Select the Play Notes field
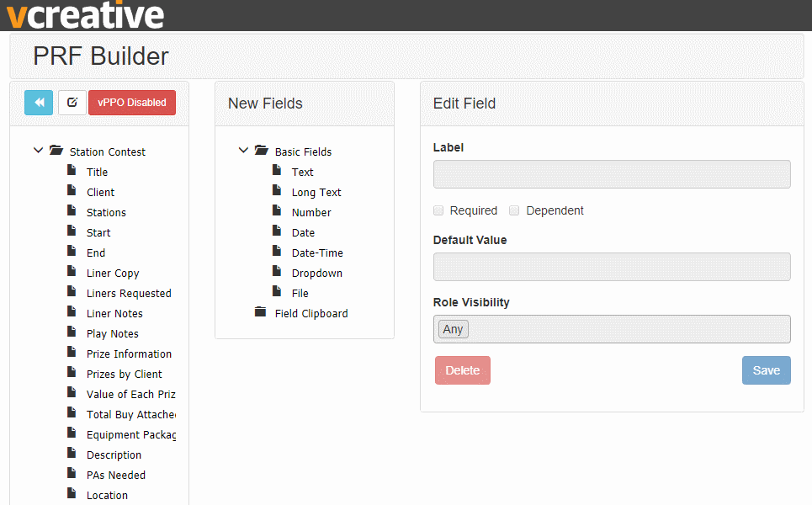 [113, 333]
